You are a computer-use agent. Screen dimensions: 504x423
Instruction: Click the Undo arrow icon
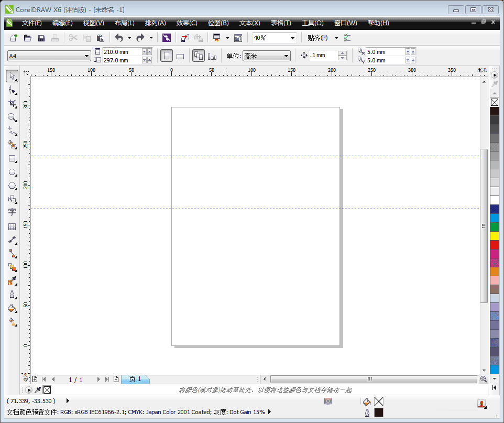(119, 38)
